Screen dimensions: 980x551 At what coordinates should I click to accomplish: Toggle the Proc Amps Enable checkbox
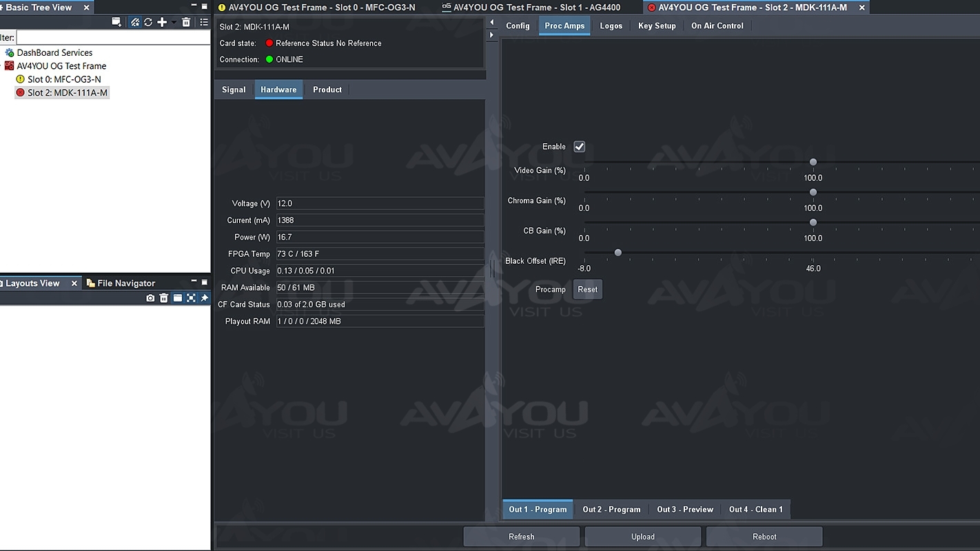click(x=580, y=147)
